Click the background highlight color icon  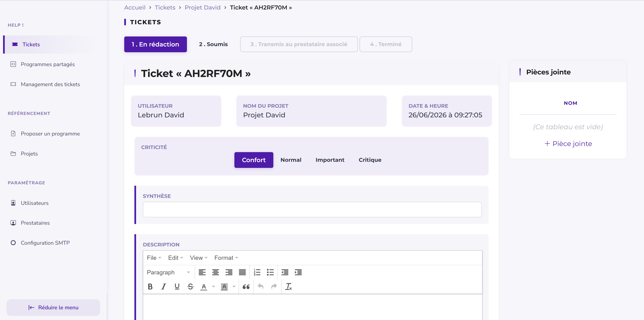(224, 286)
